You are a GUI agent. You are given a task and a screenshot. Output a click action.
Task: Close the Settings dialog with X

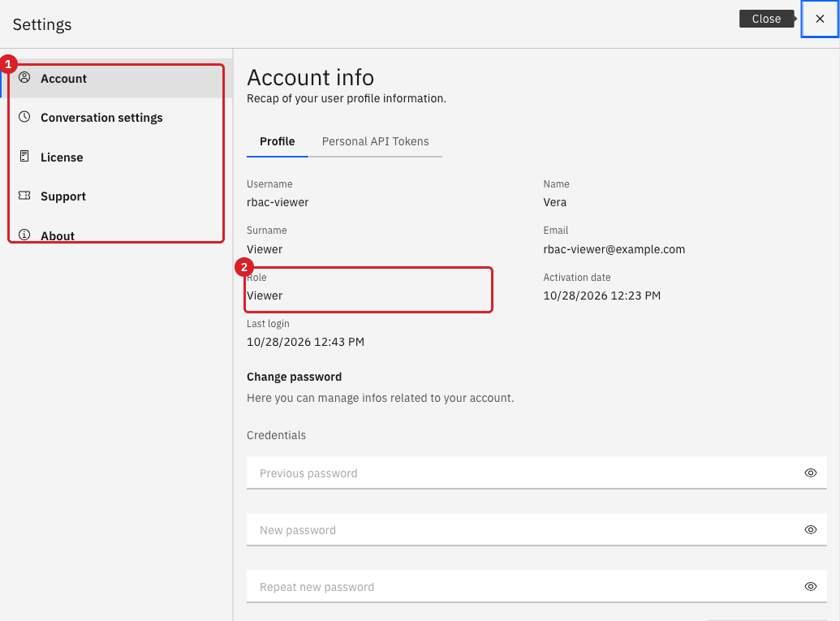tap(820, 19)
